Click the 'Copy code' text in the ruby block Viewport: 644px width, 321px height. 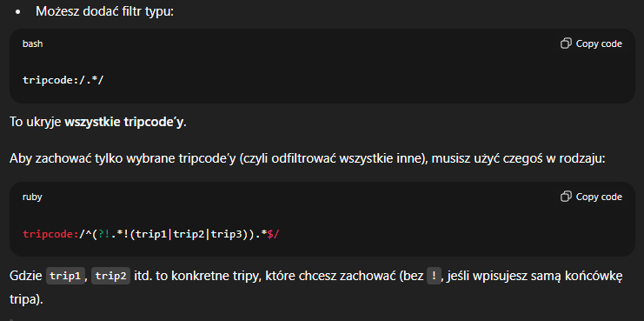click(x=599, y=197)
